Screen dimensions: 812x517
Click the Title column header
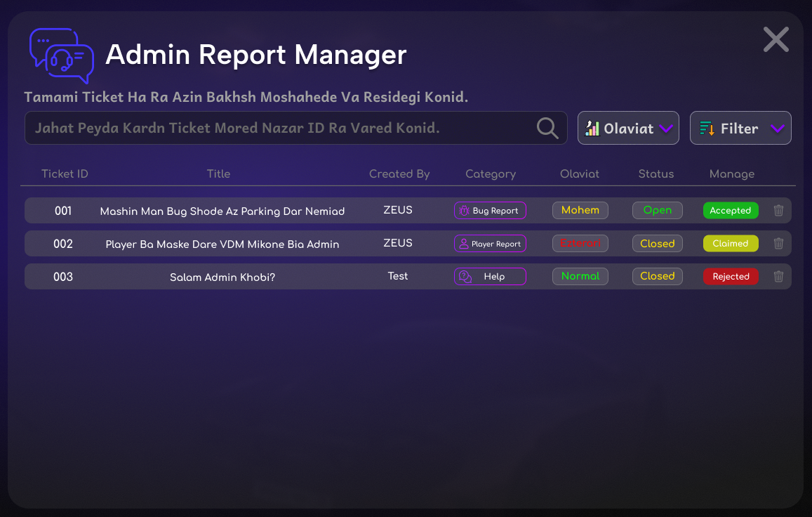pyautogui.click(x=218, y=174)
